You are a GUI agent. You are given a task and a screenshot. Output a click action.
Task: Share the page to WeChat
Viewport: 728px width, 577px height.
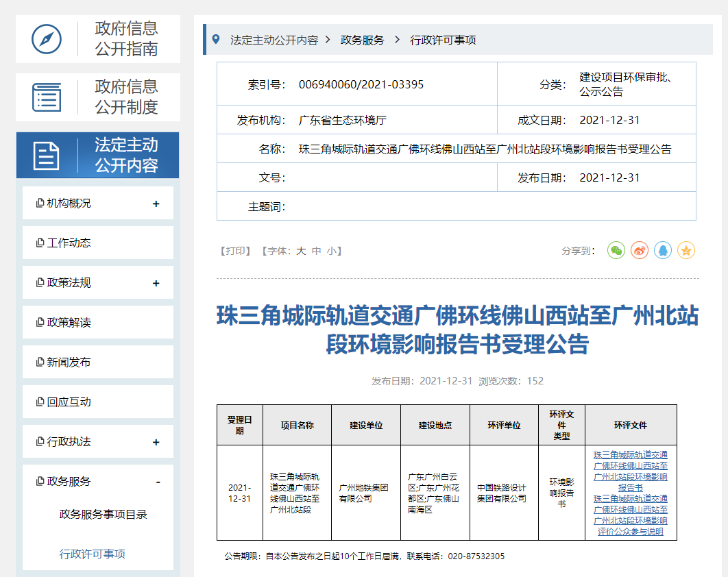(x=616, y=251)
